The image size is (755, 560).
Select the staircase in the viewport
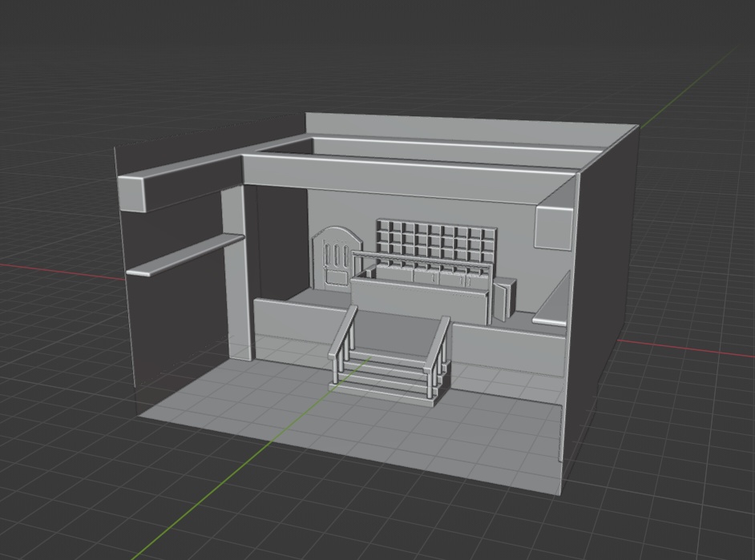385,377
